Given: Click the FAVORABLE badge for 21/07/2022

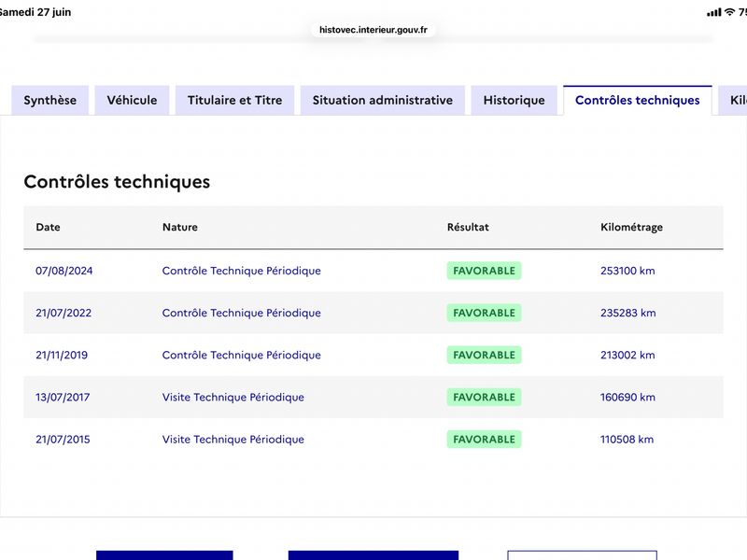Looking at the screenshot, I should coord(484,313).
